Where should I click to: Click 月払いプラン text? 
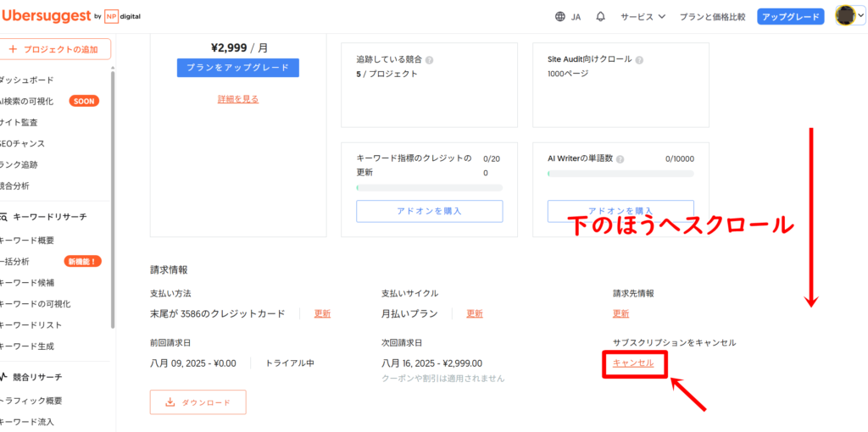click(409, 313)
